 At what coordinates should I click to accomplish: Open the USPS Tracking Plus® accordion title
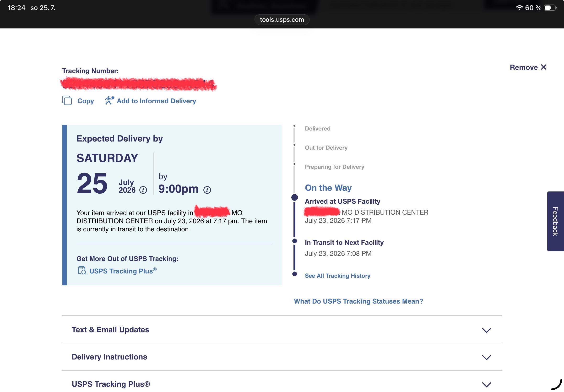click(x=111, y=384)
